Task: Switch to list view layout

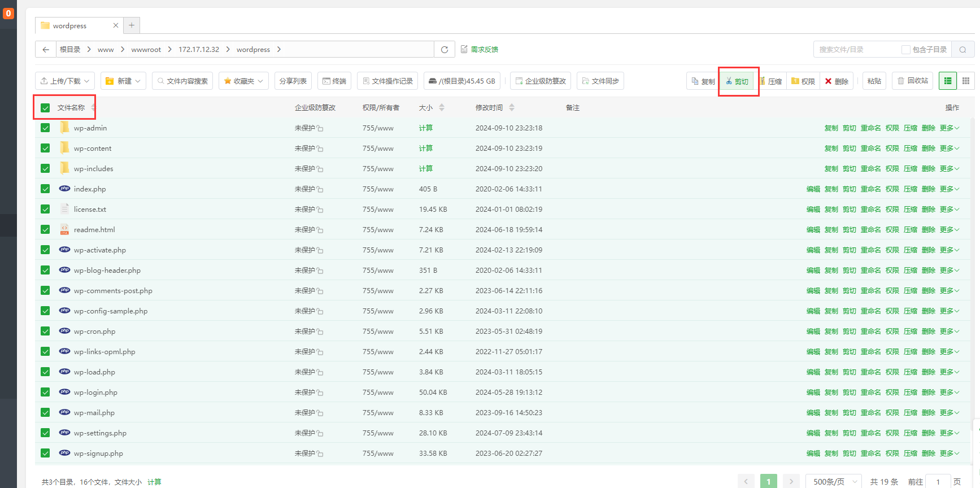Action: pyautogui.click(x=948, y=81)
